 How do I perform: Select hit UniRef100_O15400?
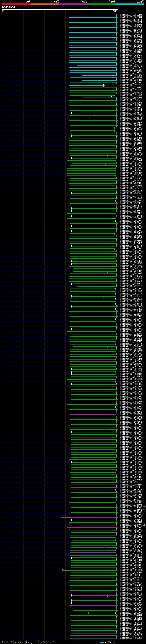(x=131, y=198)
